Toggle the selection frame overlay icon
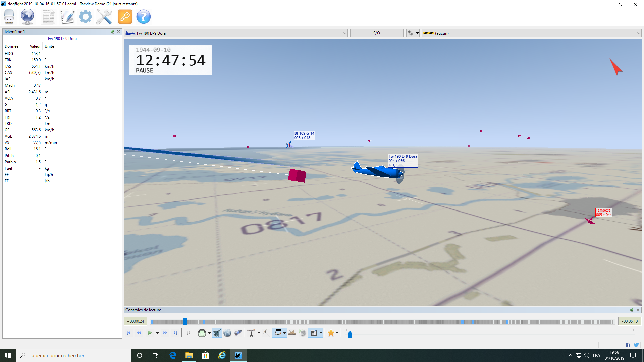The width and height of the screenshot is (644, 362). click(314, 333)
